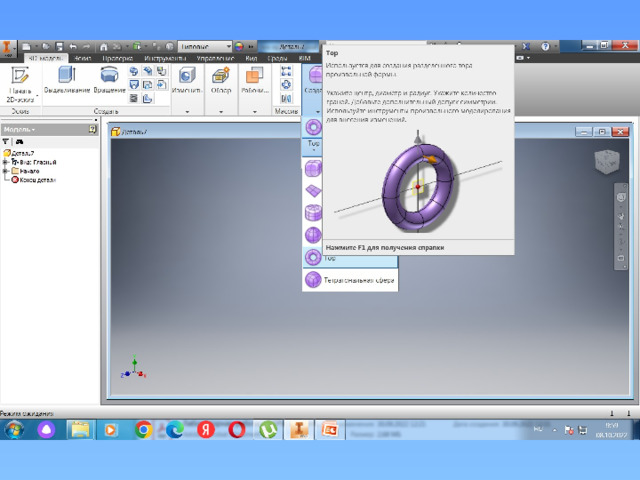Expand the Вид: Главный tree node
The height and width of the screenshot is (480, 640).
6,161
